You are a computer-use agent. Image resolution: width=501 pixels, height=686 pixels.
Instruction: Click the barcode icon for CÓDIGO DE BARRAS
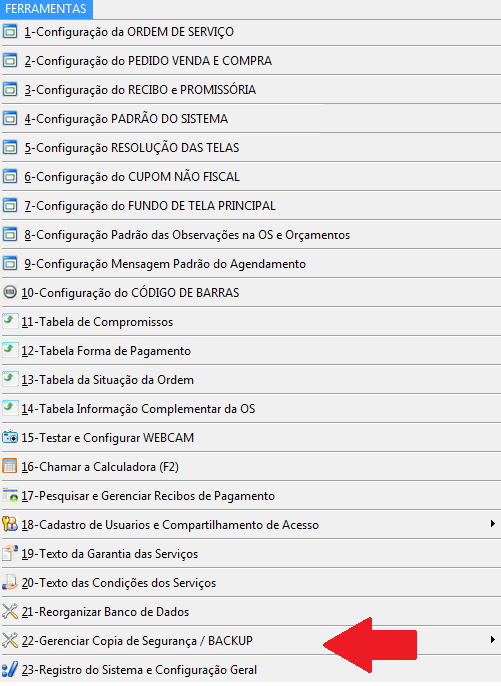tap(10, 292)
